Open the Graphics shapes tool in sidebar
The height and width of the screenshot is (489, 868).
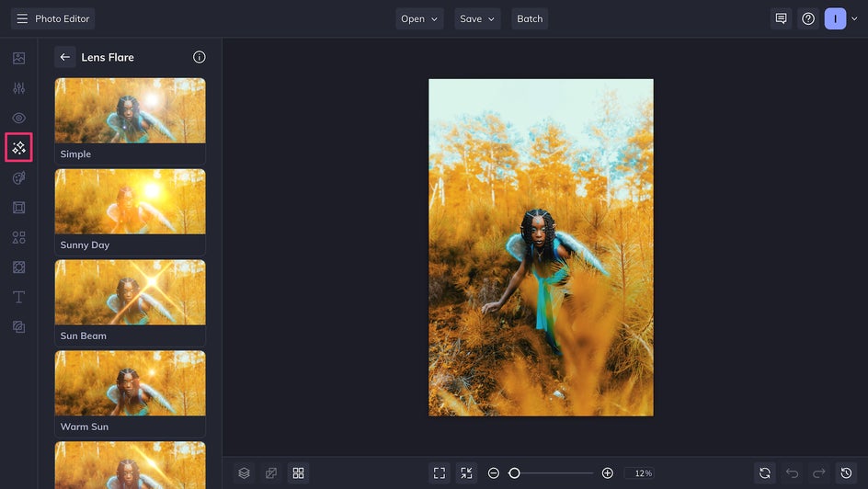point(18,237)
